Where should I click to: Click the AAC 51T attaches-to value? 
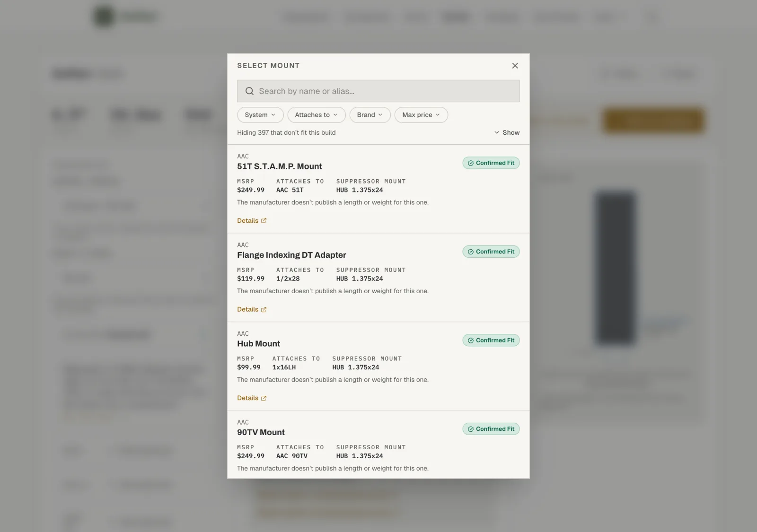point(290,190)
